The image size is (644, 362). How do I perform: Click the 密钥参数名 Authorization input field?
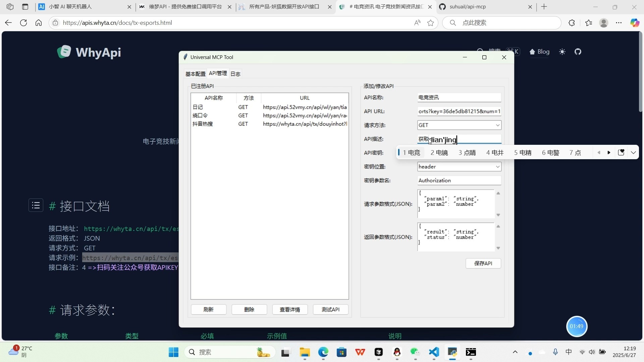pos(459,180)
